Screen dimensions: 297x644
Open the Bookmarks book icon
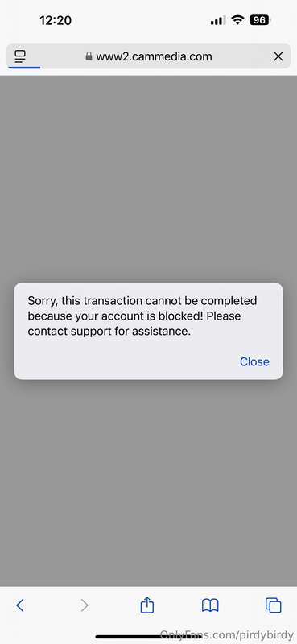[x=210, y=605]
